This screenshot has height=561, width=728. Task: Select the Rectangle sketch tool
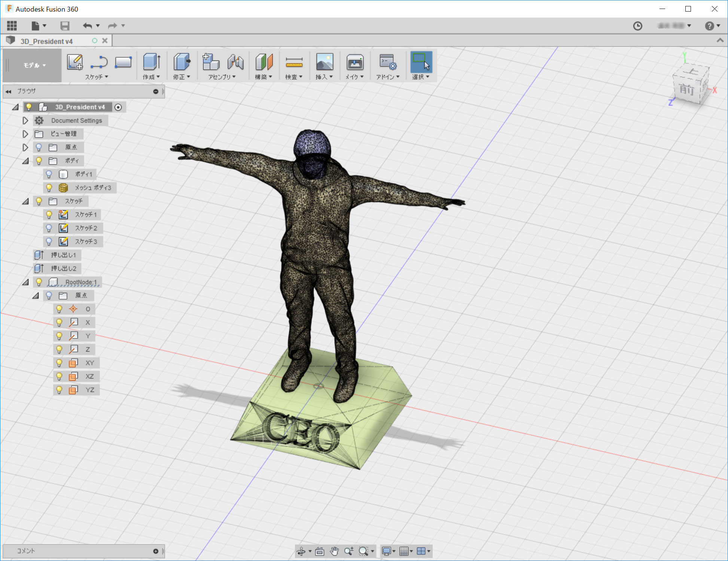pos(123,62)
